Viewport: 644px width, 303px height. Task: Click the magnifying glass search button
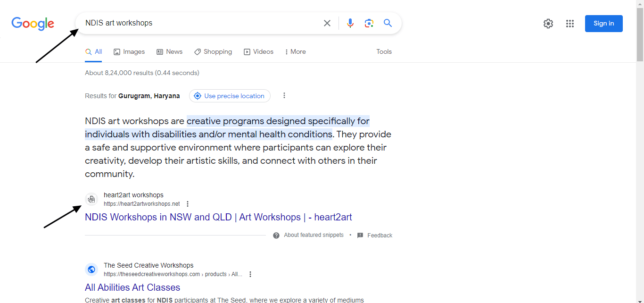(x=388, y=23)
